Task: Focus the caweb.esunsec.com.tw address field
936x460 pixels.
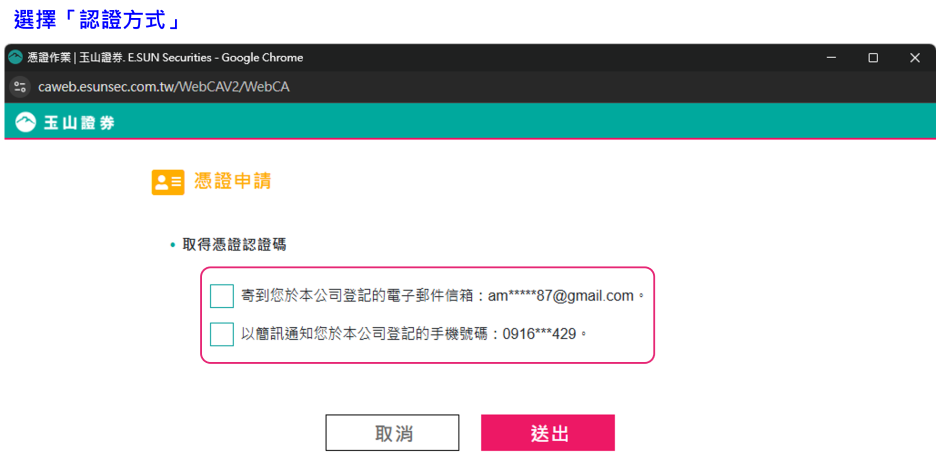Action: [x=164, y=88]
